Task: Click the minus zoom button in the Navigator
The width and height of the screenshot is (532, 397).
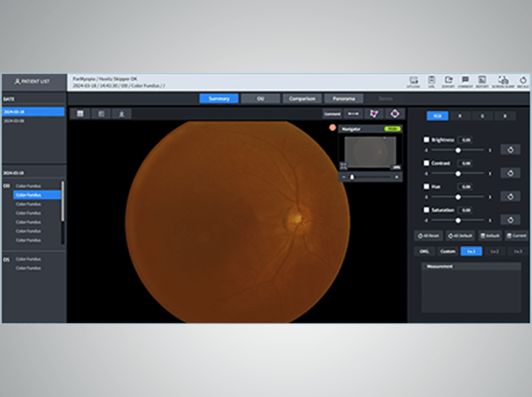Action: coord(343,177)
